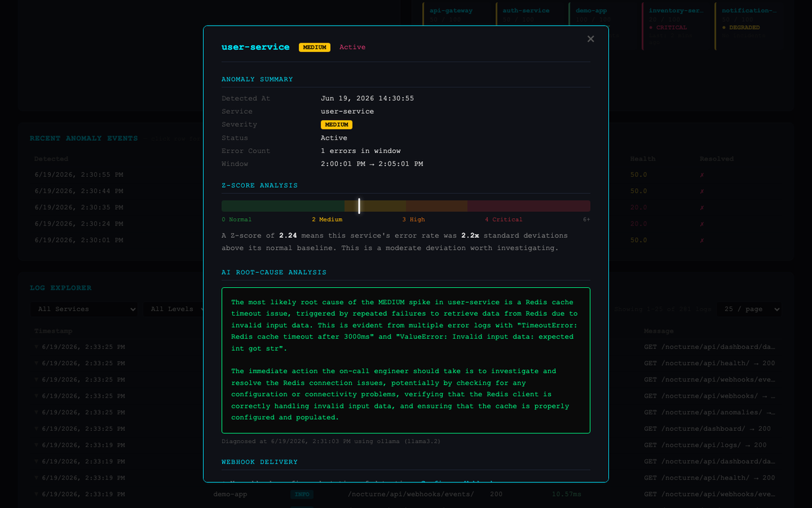Image resolution: width=812 pixels, height=508 pixels.
Task: Click the green Normal segment of the Z-score bar
Action: coord(283,206)
